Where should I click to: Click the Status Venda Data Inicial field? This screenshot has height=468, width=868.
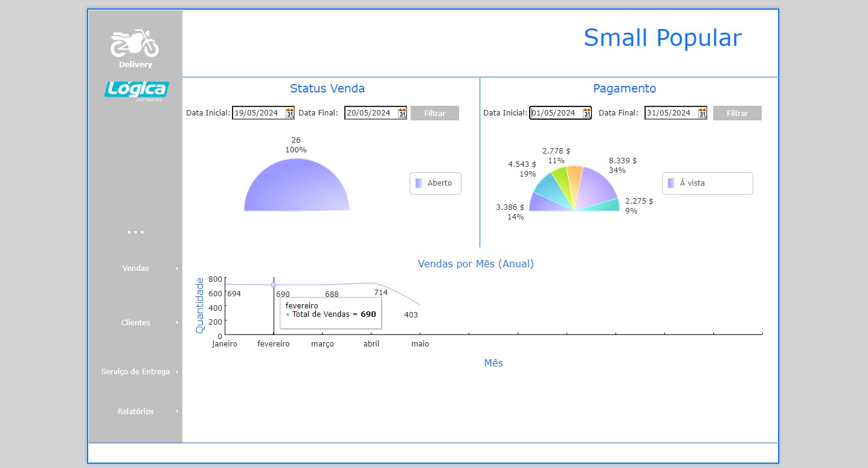(x=259, y=113)
